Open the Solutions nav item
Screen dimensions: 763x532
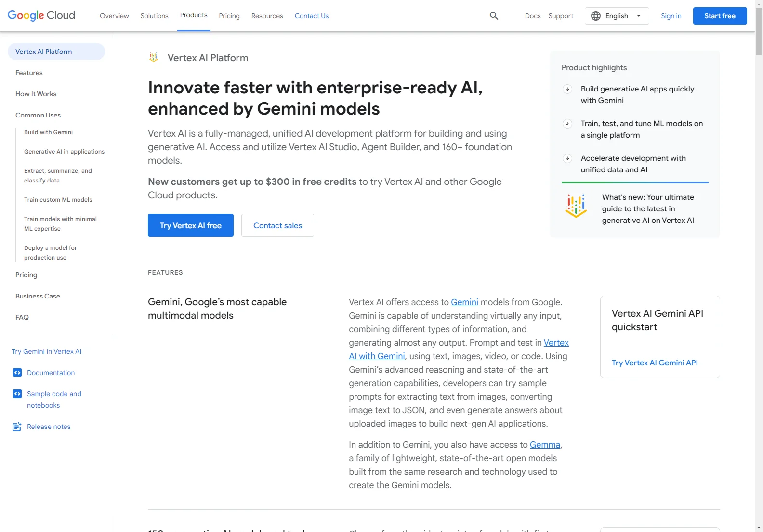tap(155, 16)
